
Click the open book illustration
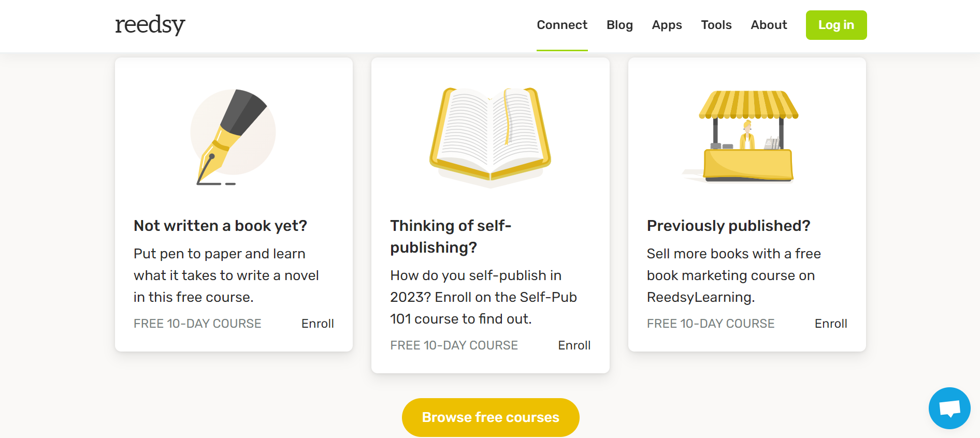490,136
